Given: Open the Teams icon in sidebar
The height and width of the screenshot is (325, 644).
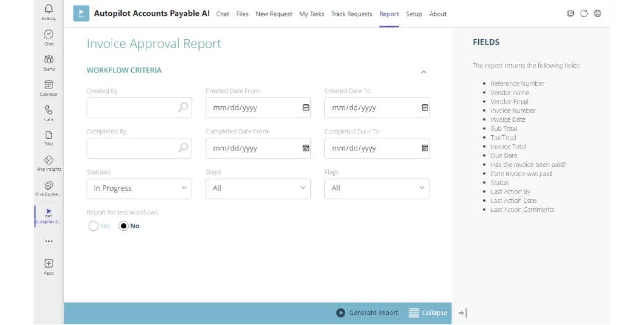Looking at the screenshot, I should coord(49,60).
